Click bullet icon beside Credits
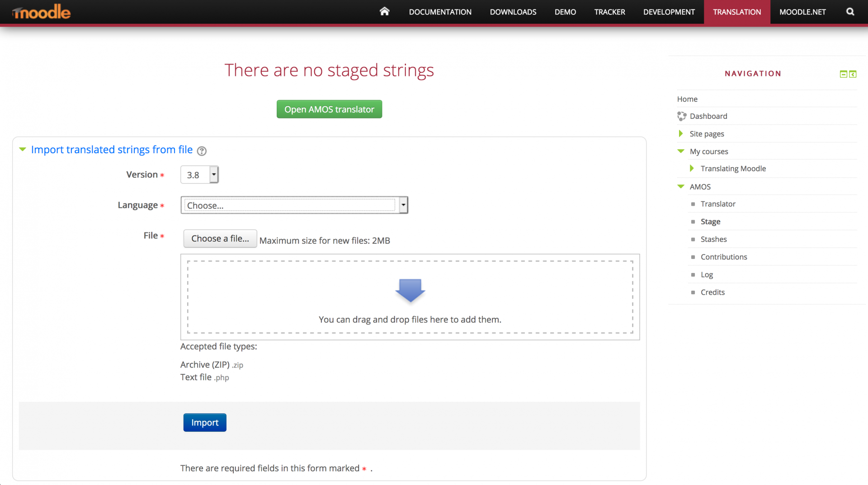Image resolution: width=868 pixels, height=485 pixels. [x=693, y=292]
